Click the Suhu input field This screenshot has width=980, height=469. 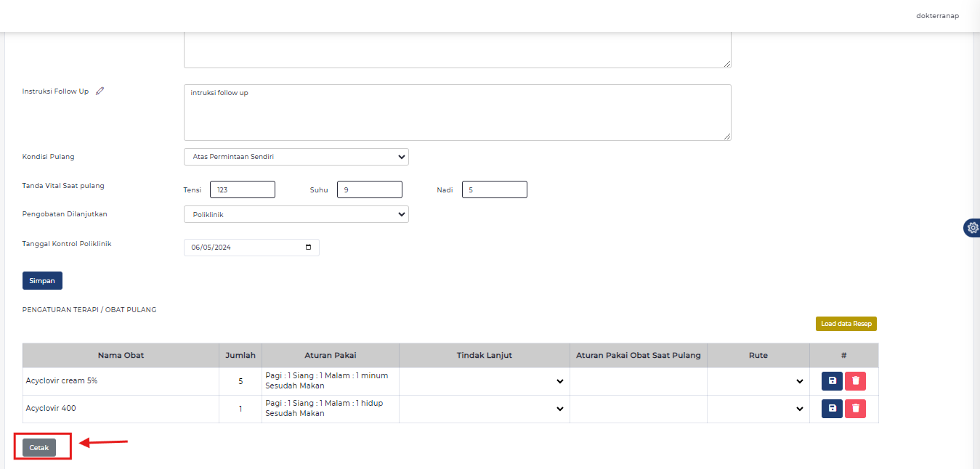pyautogui.click(x=369, y=189)
